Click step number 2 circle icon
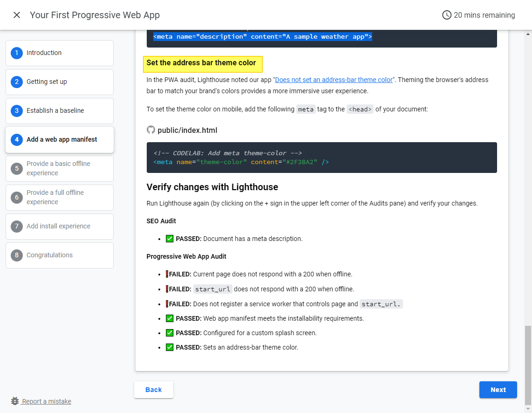 coord(17,82)
